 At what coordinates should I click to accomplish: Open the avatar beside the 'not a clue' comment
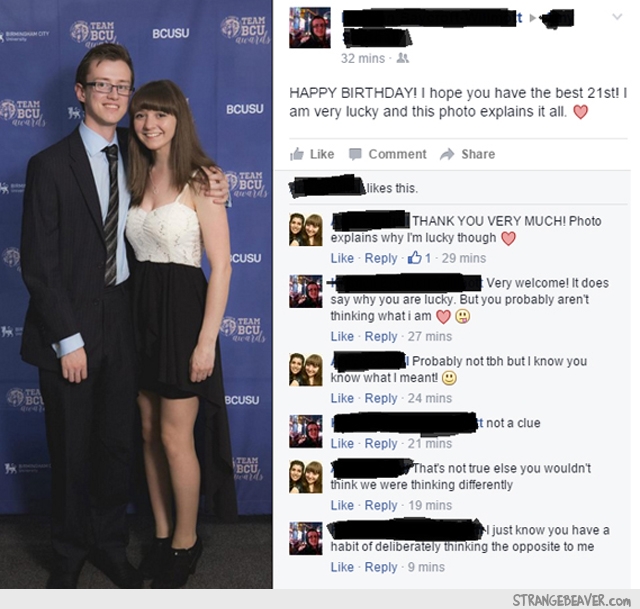[x=306, y=431]
